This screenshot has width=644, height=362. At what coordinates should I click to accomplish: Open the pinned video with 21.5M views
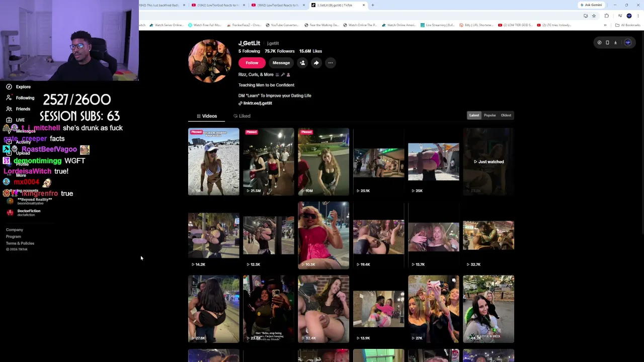pos(269,161)
